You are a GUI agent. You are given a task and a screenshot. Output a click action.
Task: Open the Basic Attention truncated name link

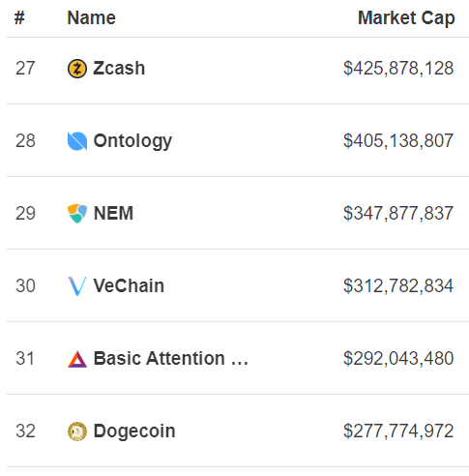pyautogui.click(x=170, y=359)
